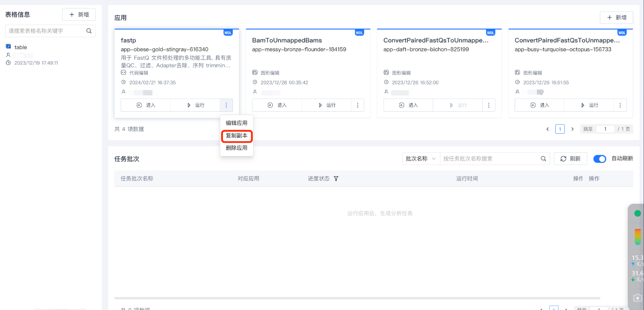
Task: Open the 进度状态 column filter icon
Action: [x=336, y=179]
